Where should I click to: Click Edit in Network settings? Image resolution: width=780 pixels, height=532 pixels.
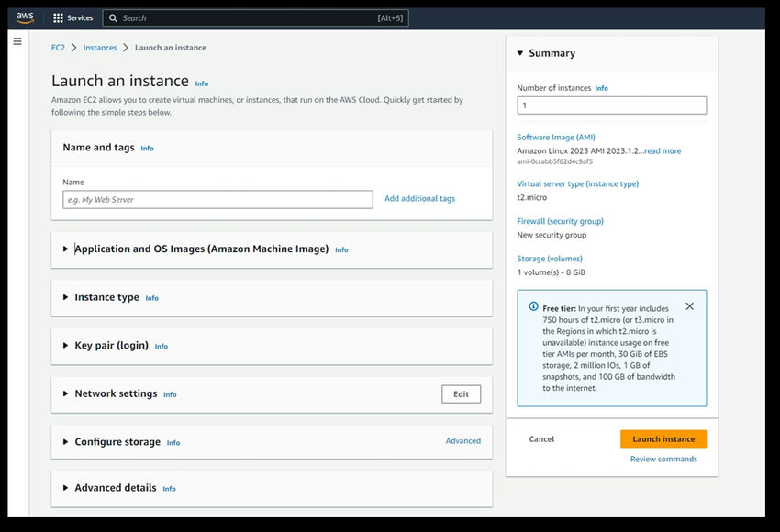click(x=461, y=394)
